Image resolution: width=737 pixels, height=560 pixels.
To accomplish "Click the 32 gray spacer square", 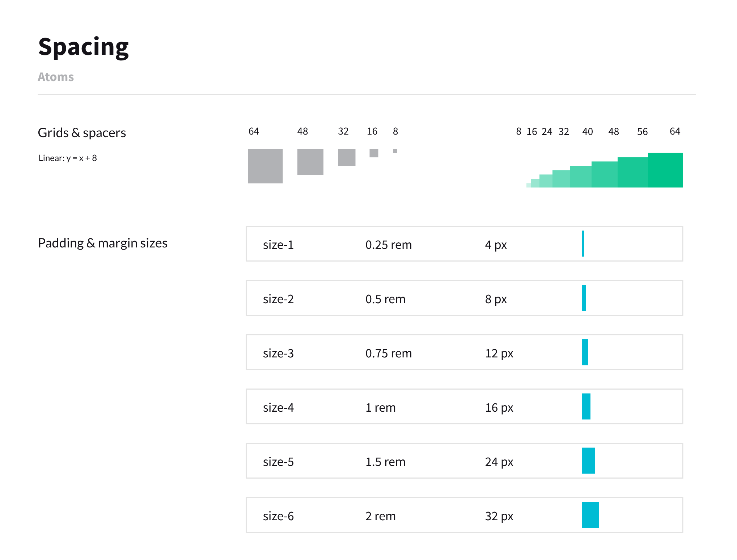I will click(347, 157).
